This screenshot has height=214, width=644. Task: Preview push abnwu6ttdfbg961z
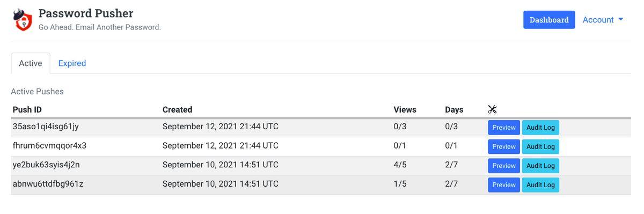504,185
